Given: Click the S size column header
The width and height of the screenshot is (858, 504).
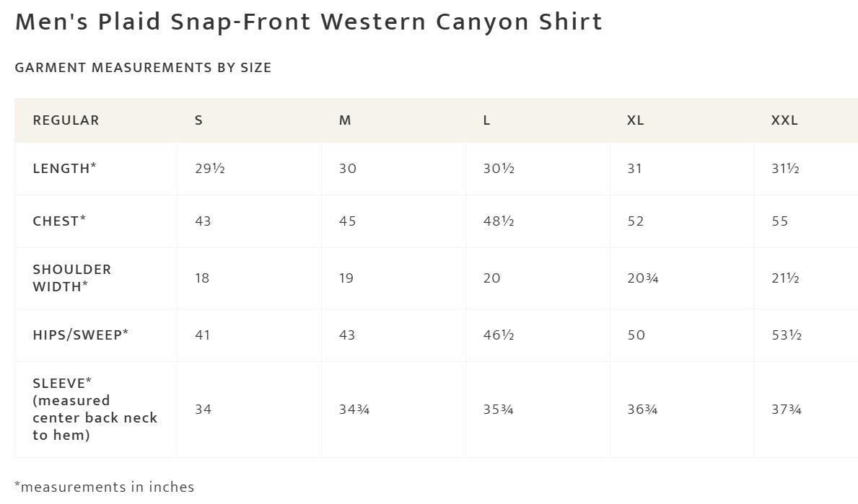Looking at the screenshot, I should click(198, 120).
